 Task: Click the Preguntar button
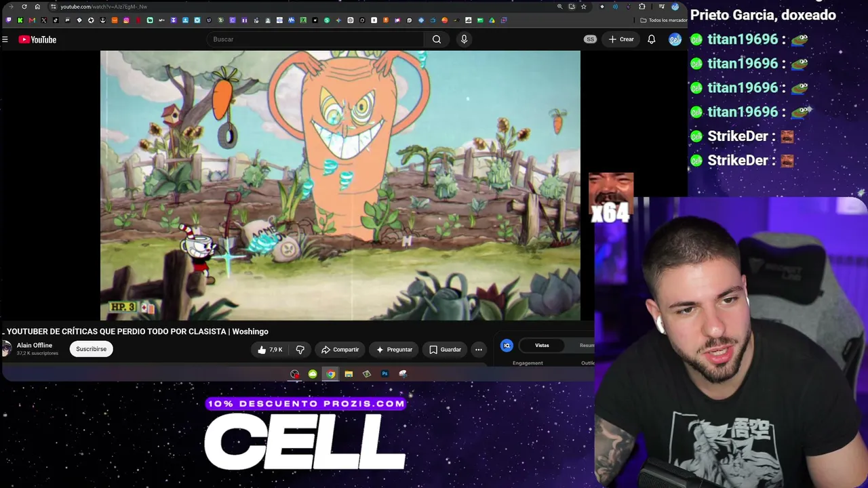[394, 350]
